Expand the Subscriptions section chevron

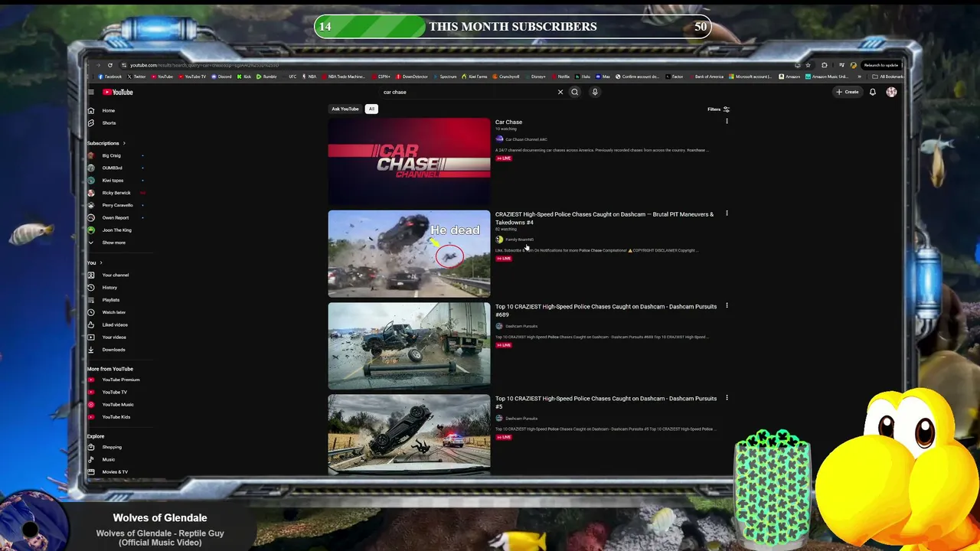coord(124,143)
